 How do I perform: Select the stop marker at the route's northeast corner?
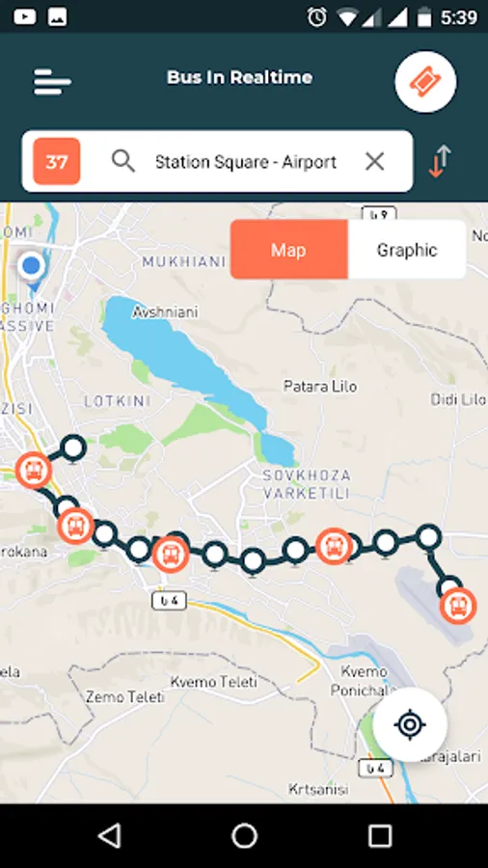tap(429, 536)
